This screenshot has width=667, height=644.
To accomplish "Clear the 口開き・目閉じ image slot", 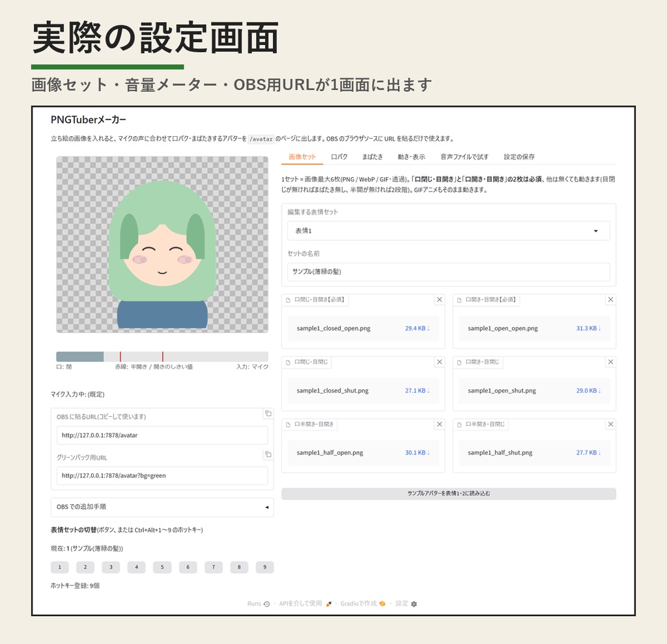I will coord(610,362).
